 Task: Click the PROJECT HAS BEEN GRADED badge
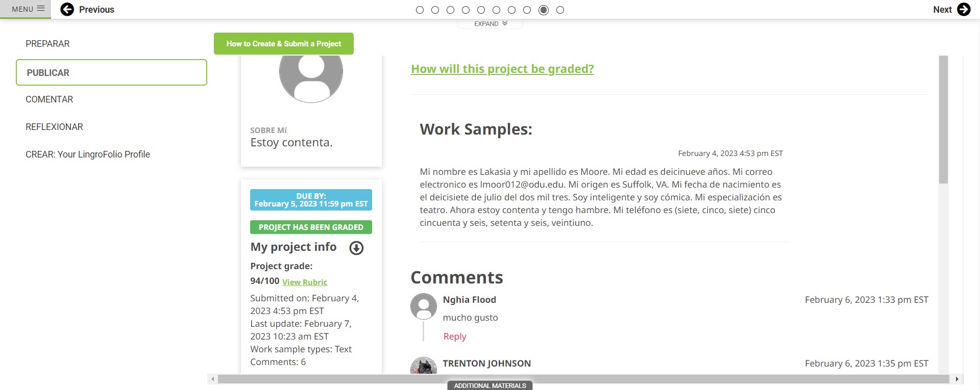pyautogui.click(x=311, y=227)
